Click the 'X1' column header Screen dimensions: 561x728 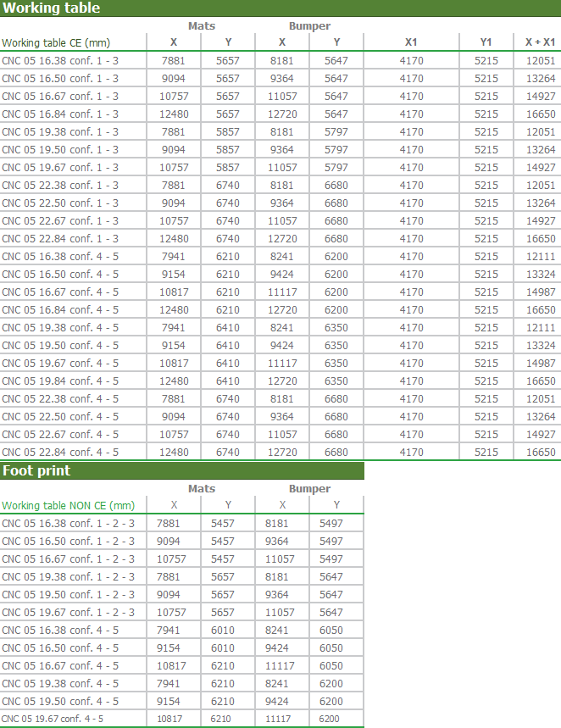[411, 42]
